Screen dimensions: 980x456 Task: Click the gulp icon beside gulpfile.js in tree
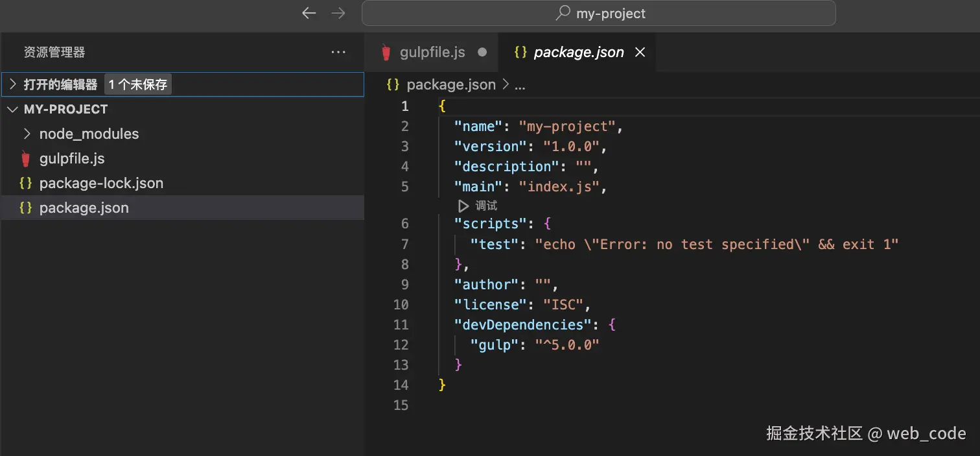[26, 159]
